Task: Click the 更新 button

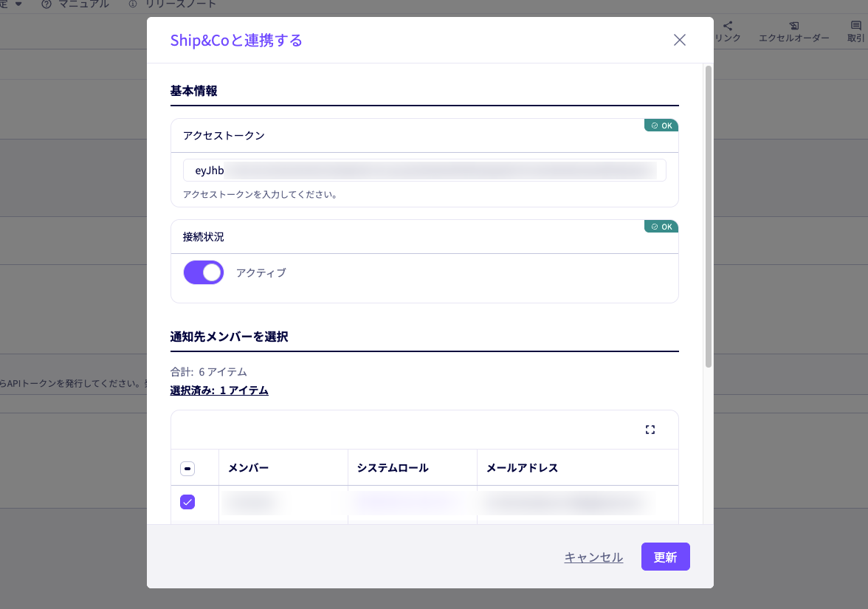Action: (666, 557)
